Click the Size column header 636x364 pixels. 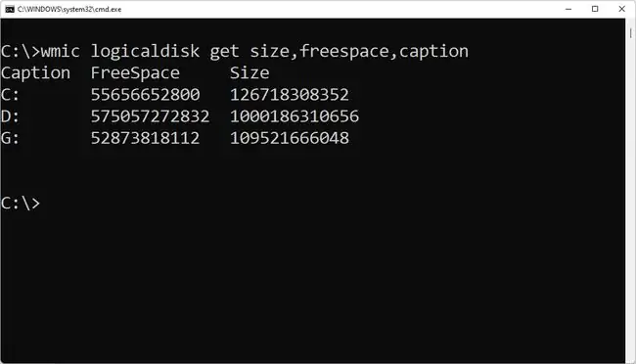[x=250, y=73]
